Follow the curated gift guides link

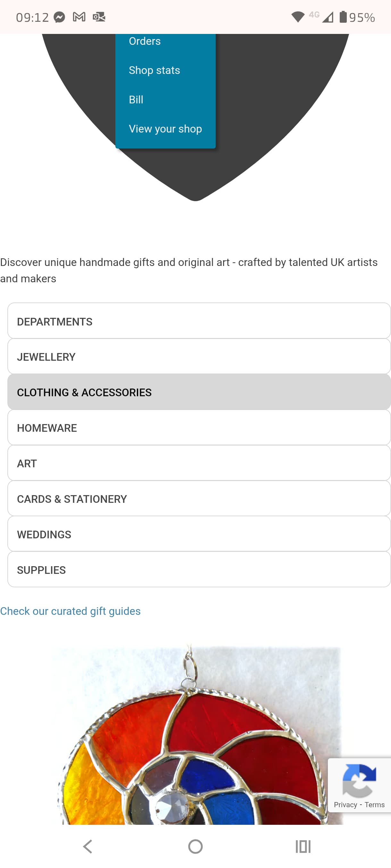70,611
